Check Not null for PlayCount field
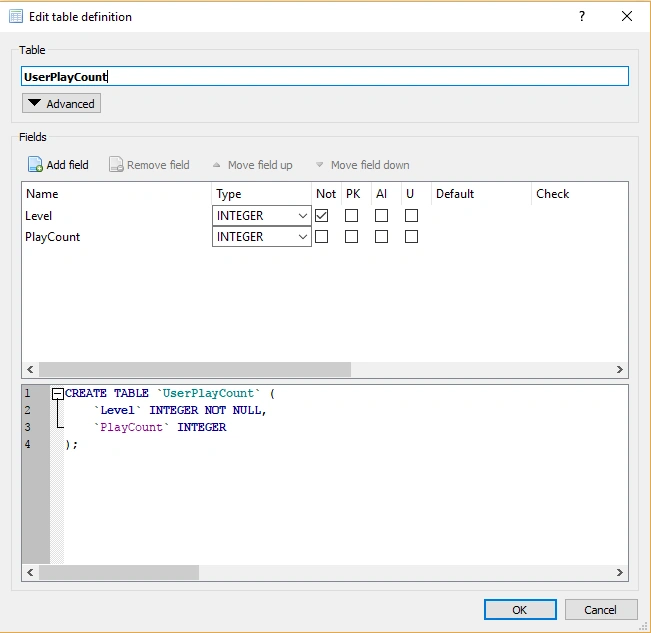The height and width of the screenshot is (633, 651). (322, 237)
